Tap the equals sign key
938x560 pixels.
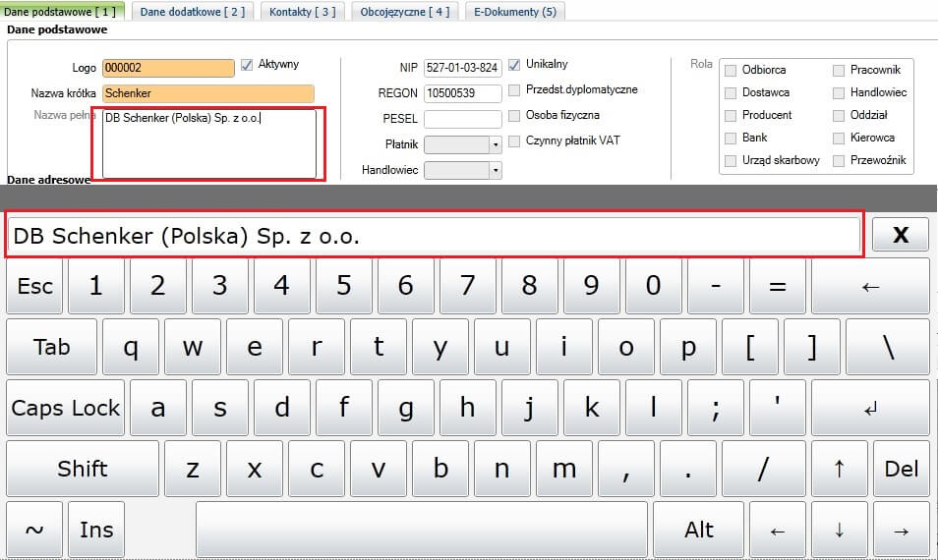point(777,286)
